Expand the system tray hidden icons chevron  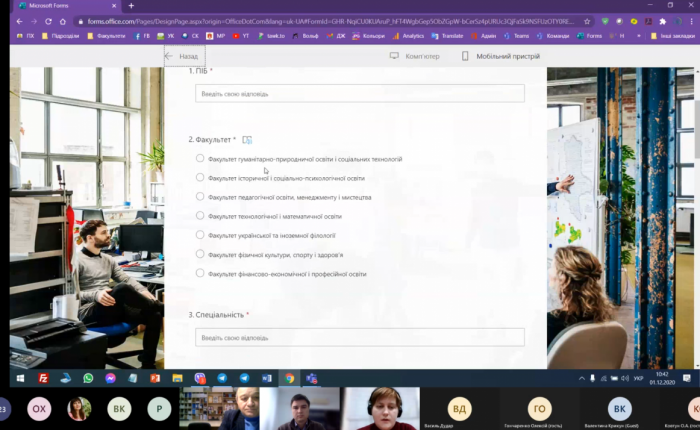pyautogui.click(x=582, y=379)
